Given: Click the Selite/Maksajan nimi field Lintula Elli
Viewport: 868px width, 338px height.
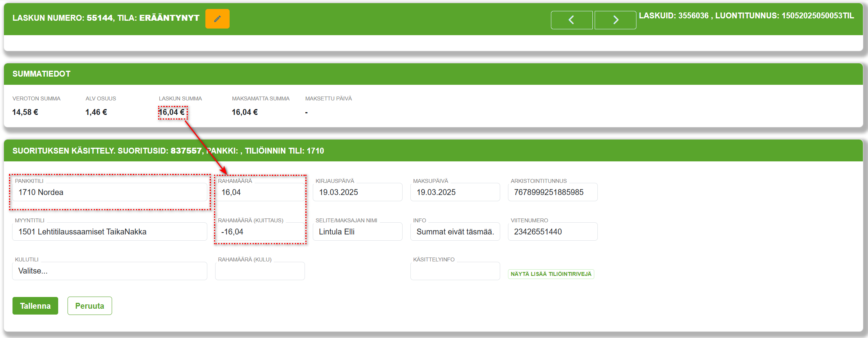Looking at the screenshot, I should [358, 232].
